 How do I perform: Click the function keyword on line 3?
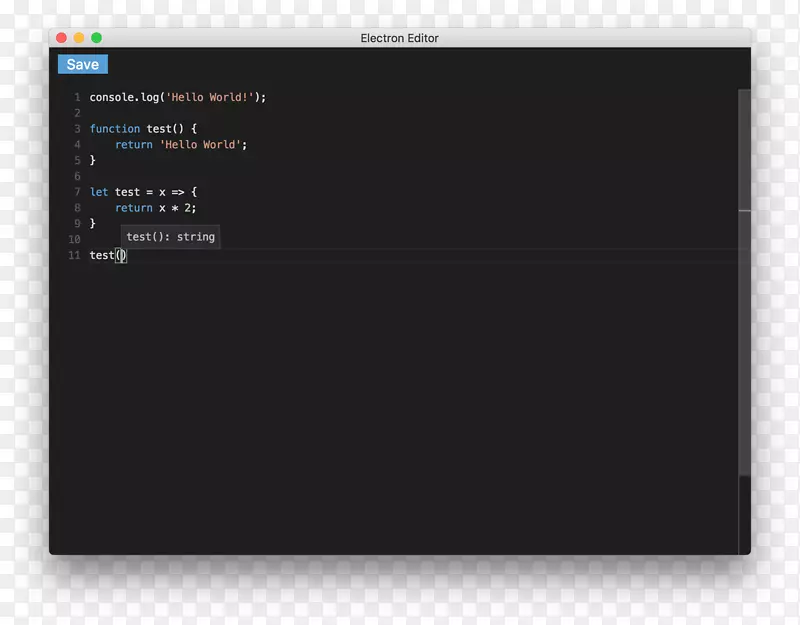114,129
